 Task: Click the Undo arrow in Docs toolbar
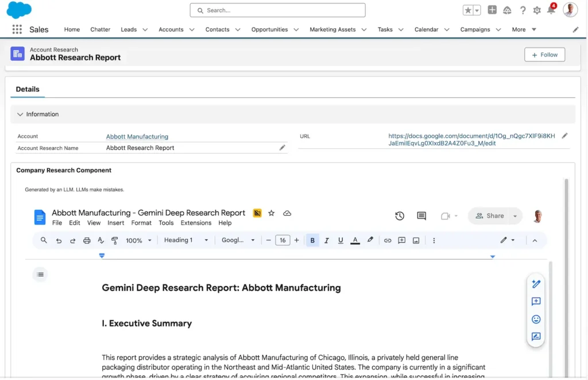click(59, 241)
